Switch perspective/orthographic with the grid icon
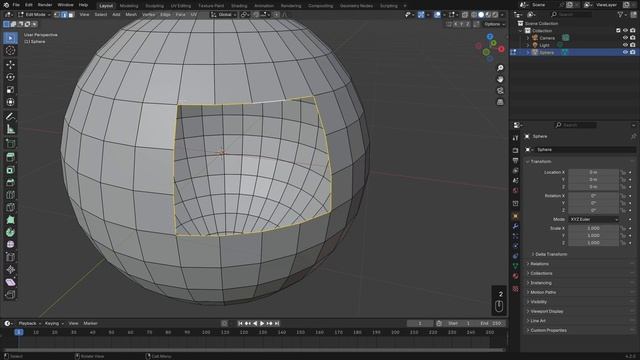 tap(500, 102)
